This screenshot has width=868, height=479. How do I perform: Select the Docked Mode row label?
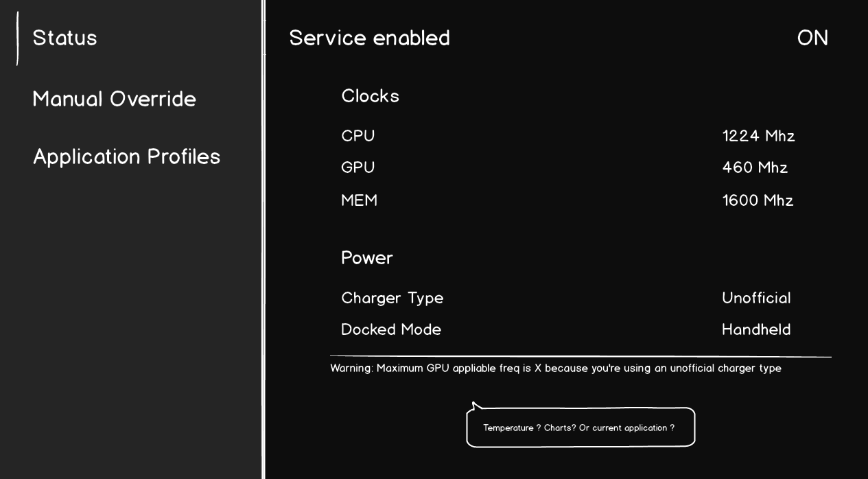click(x=391, y=329)
